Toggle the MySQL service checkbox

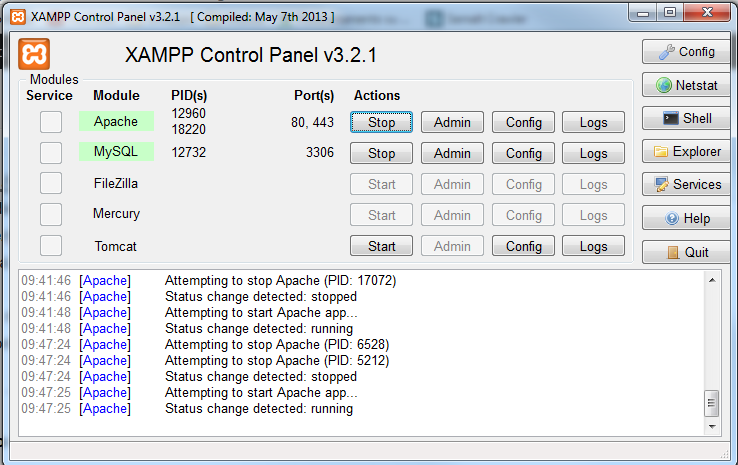(51, 153)
